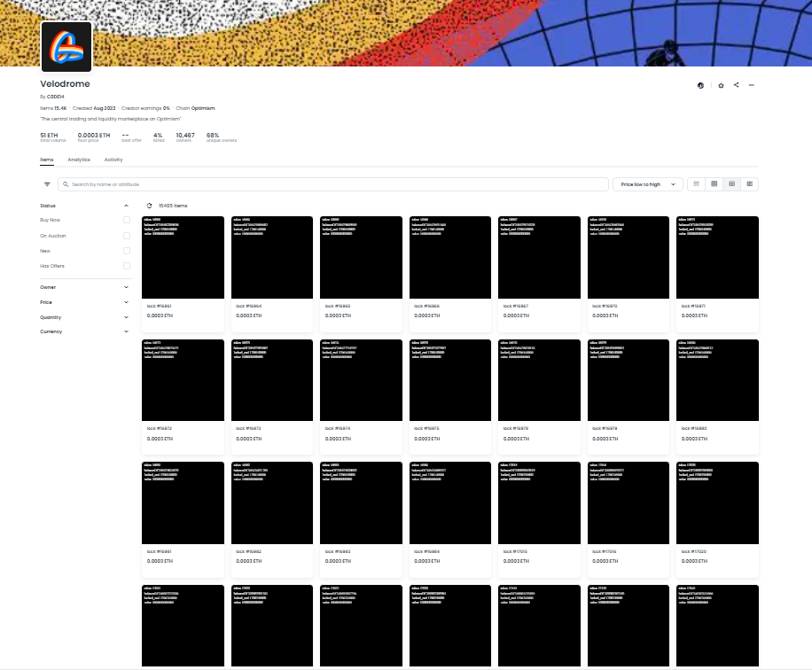The image size is (812, 670).
Task: Click the 15405 items count text
Action: click(173, 206)
